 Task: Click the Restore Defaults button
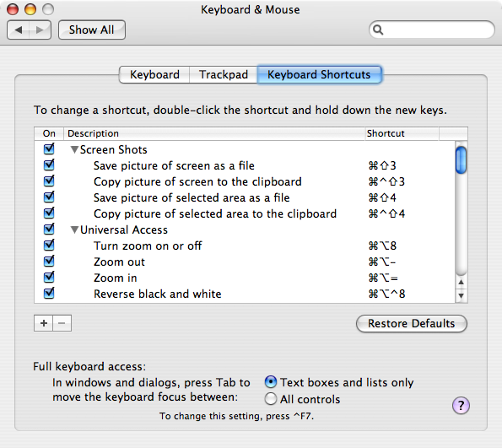coord(412,323)
